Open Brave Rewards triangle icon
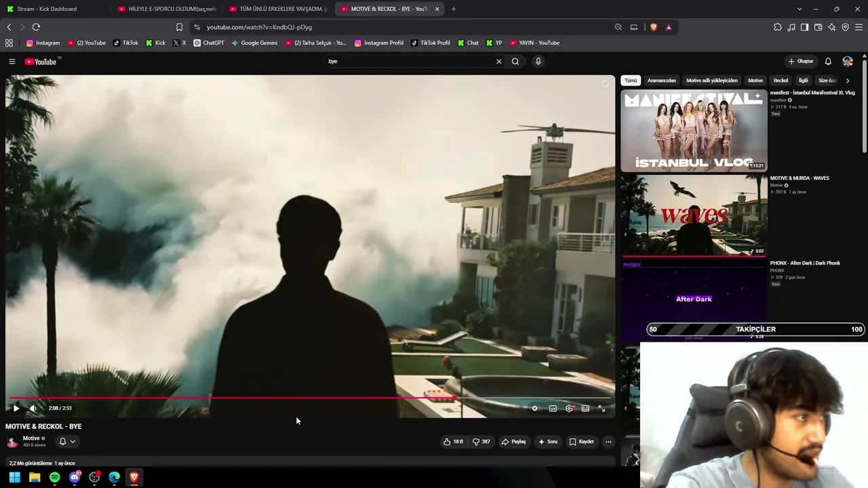868x488 pixels. coord(669,27)
